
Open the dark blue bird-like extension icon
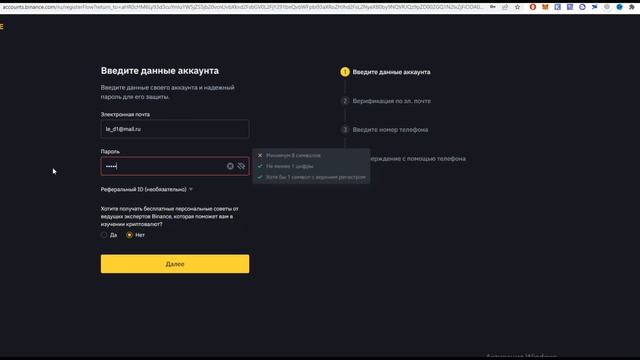[595, 7]
